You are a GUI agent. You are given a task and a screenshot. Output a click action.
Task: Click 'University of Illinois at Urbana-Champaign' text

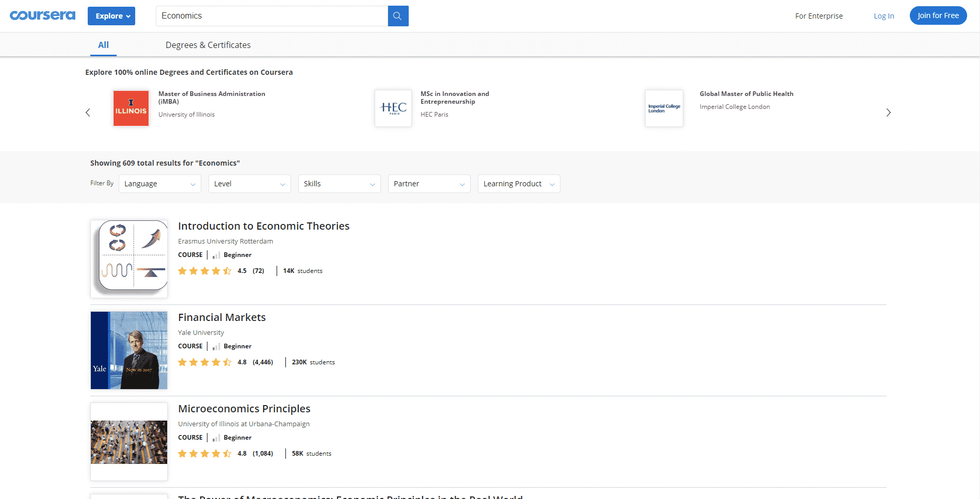tap(244, 424)
